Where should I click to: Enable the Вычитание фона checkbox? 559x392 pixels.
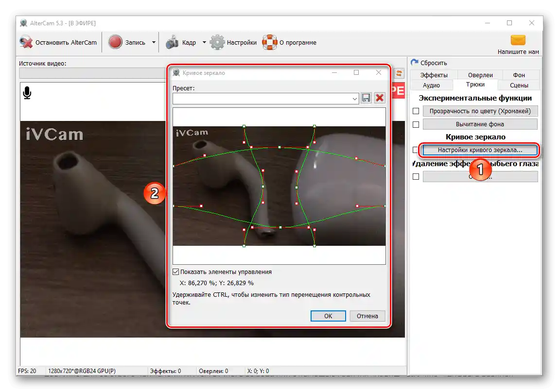click(x=416, y=124)
